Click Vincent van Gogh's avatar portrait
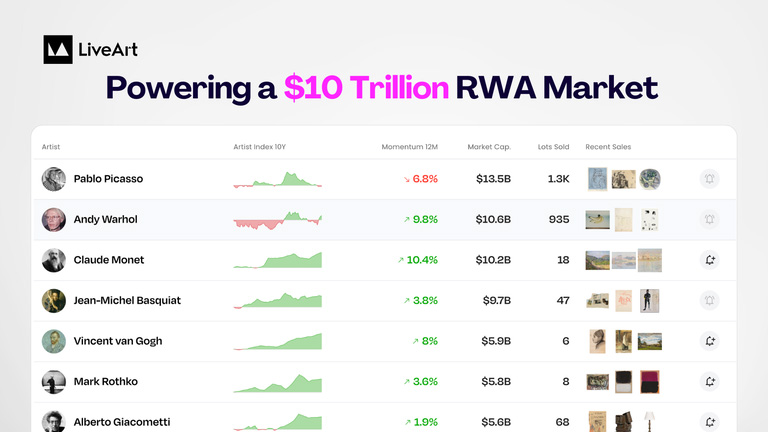 (53, 341)
